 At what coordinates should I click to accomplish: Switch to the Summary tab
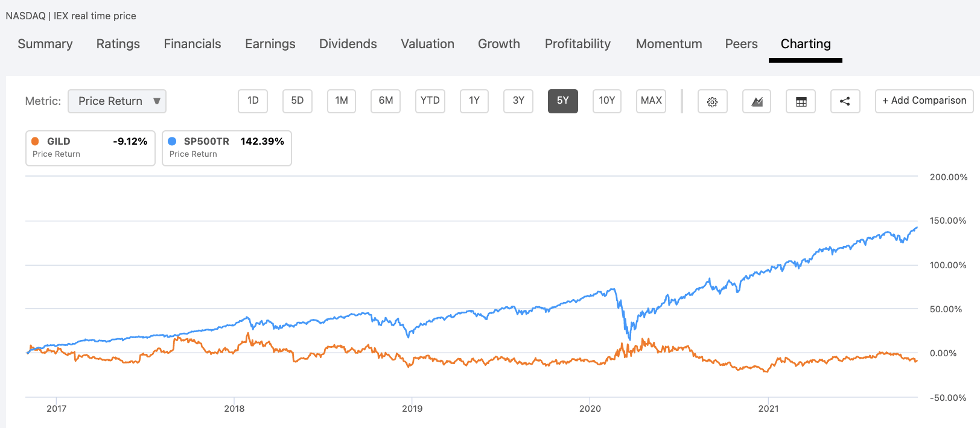[45, 43]
